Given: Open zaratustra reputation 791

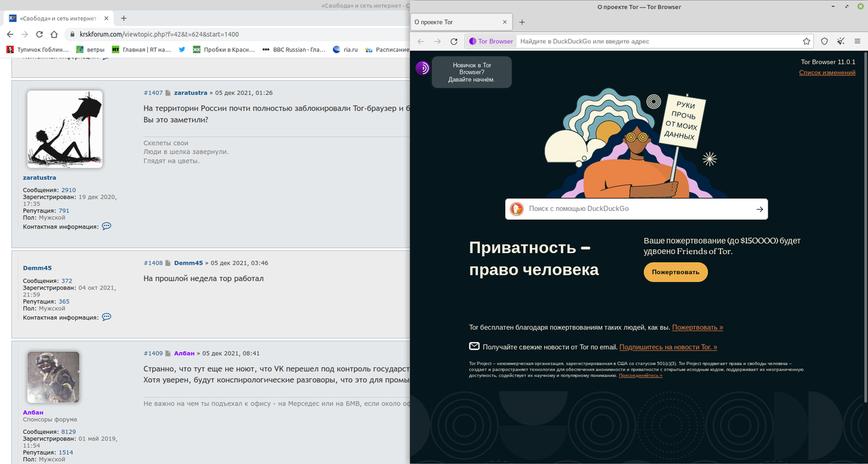Looking at the screenshot, I should click(64, 211).
